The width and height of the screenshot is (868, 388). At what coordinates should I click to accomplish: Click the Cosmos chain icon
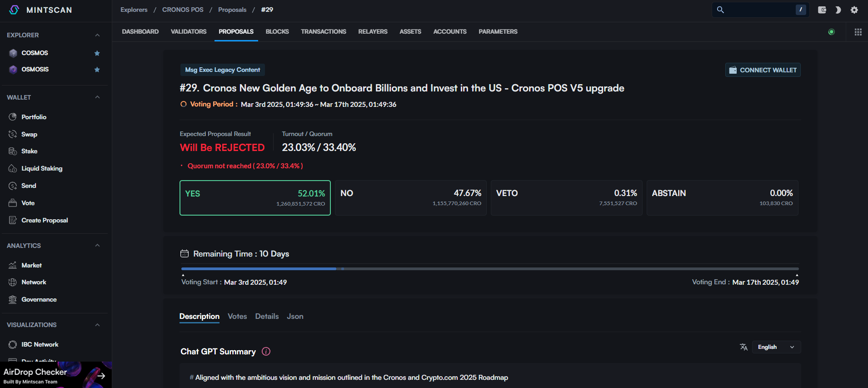click(13, 53)
